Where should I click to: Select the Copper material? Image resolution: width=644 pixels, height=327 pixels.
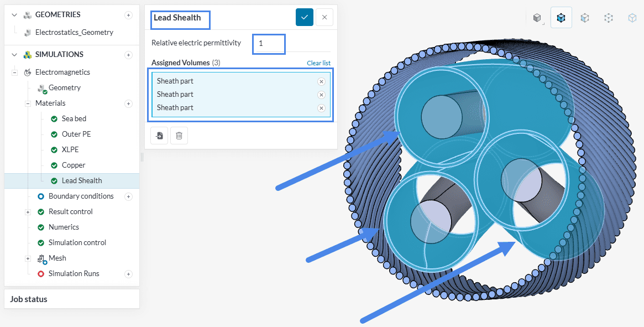74,165
